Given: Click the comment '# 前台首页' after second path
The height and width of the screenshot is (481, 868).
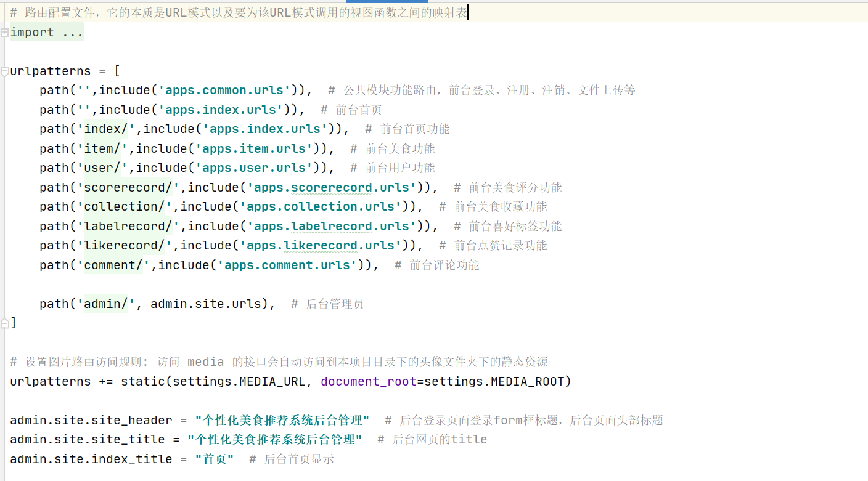Looking at the screenshot, I should click(x=351, y=110).
